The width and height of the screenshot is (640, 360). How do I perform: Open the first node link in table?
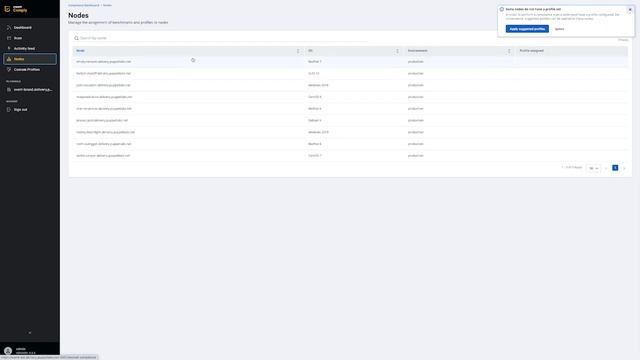click(x=104, y=62)
